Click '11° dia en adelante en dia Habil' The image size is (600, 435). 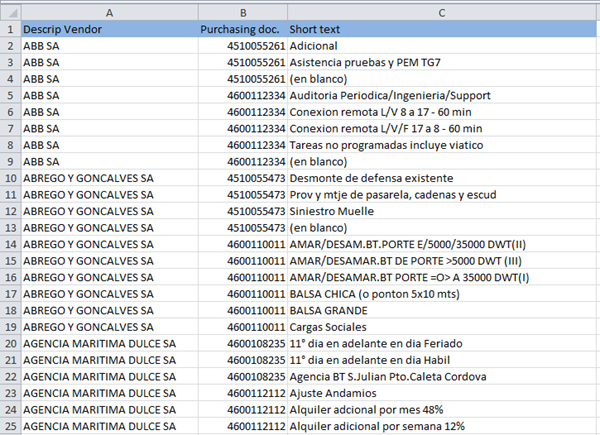(x=442, y=360)
